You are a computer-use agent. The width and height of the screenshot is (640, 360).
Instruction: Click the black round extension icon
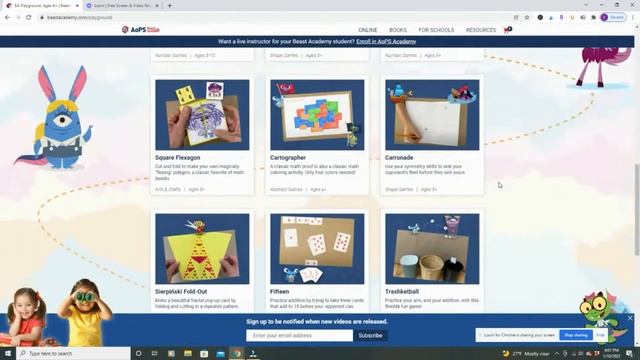(540, 18)
